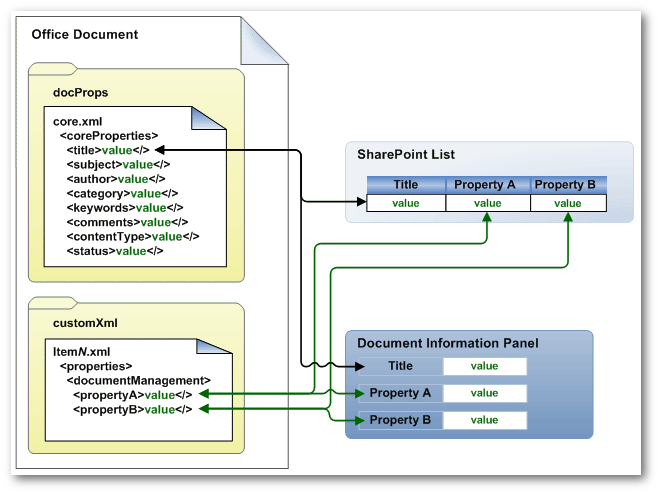This screenshot has height=494, width=660.
Task: Click the <category>value</> line
Action: click(x=122, y=194)
